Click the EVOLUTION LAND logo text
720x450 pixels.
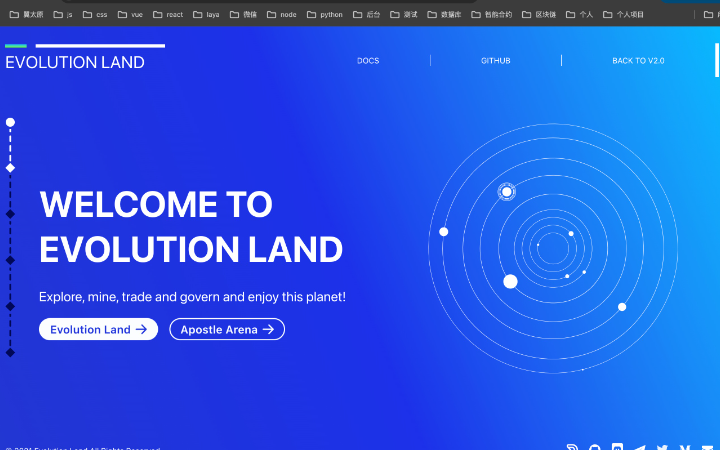75,62
